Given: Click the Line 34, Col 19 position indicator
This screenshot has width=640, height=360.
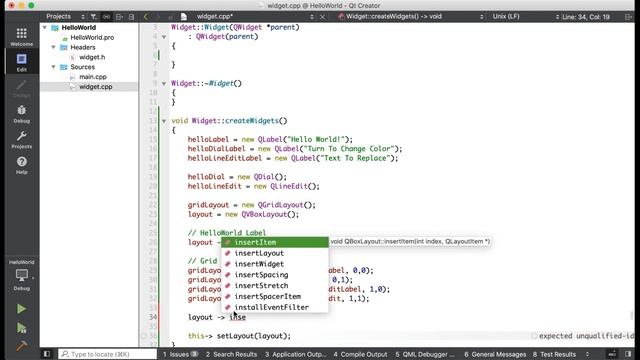Looking at the screenshot, I should [586, 17].
